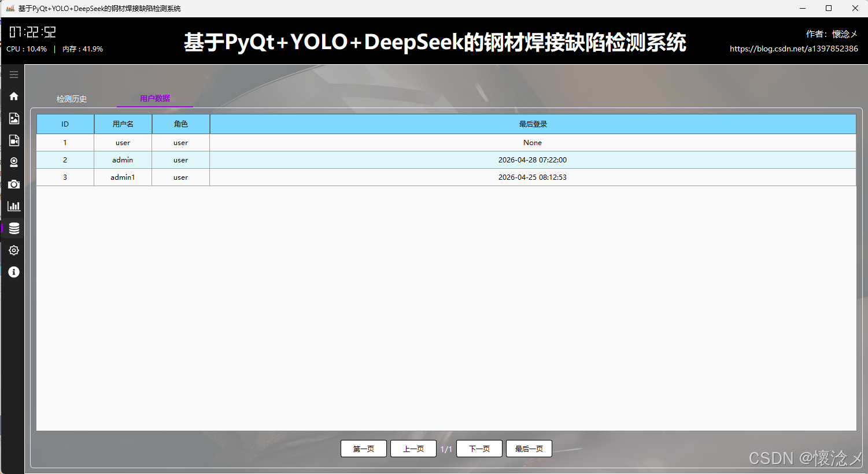The width and height of the screenshot is (868, 474).
Task: Click the 用户名 column header
Action: [x=123, y=124]
